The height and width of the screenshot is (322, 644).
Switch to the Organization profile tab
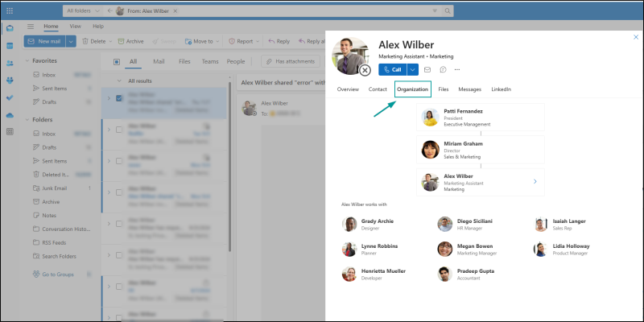(413, 89)
